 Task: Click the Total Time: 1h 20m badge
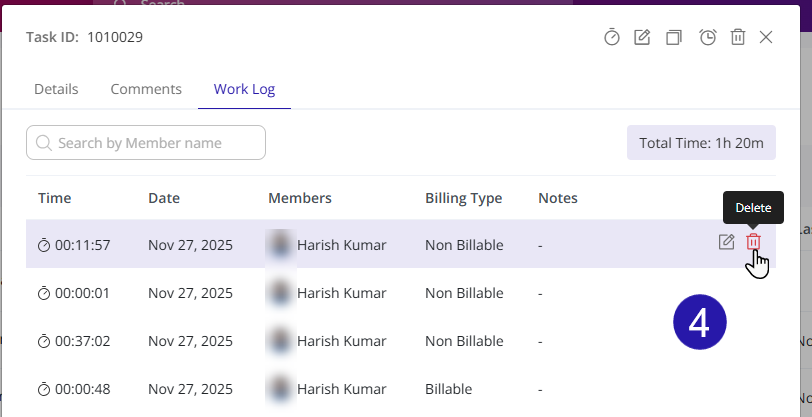(701, 143)
